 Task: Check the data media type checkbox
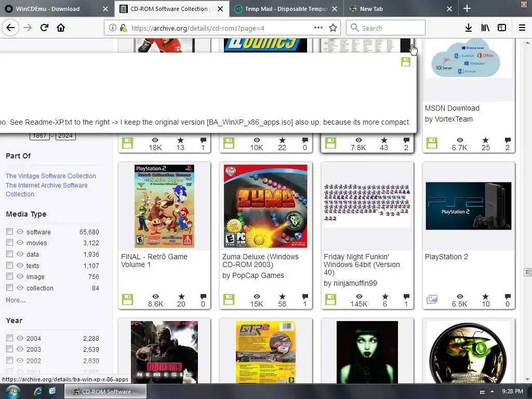click(9, 254)
